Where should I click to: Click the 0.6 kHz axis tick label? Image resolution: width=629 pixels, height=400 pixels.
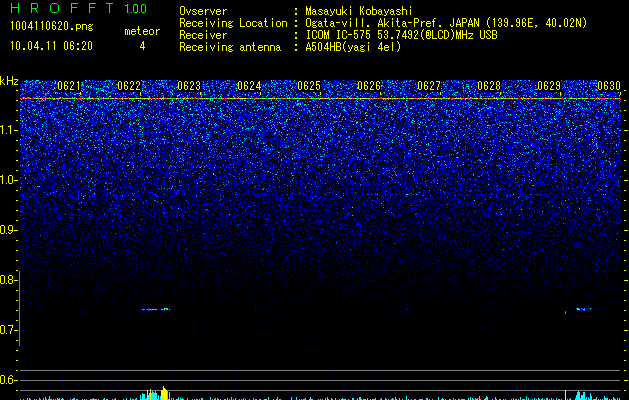click(7, 380)
